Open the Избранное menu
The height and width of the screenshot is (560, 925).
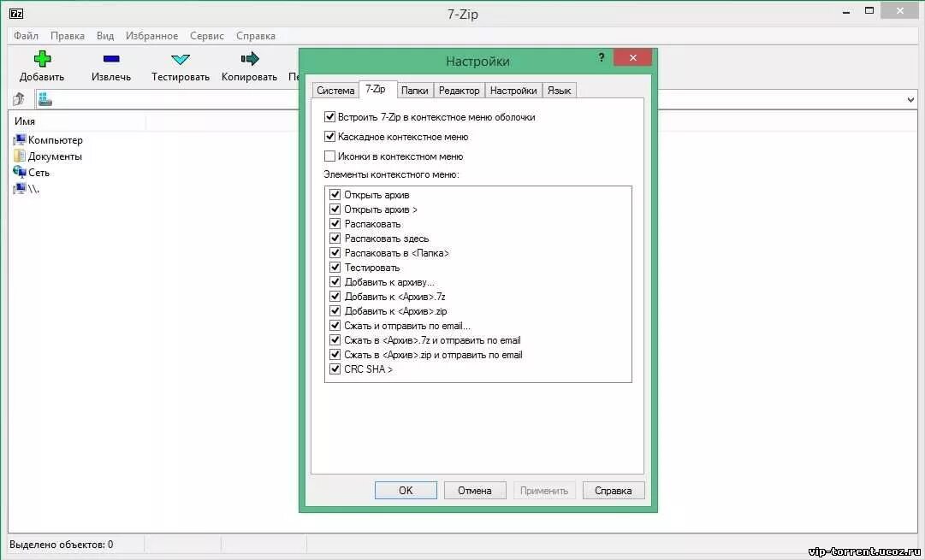151,36
